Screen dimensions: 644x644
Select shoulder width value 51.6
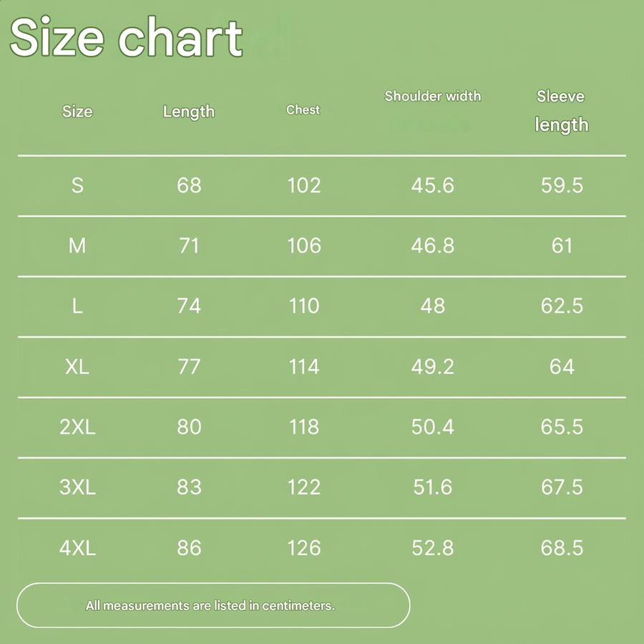432,487
